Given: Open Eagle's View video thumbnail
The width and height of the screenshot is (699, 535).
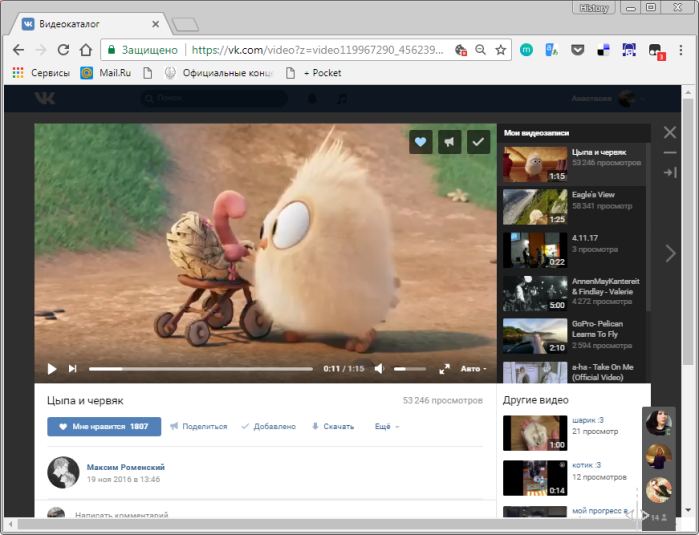Looking at the screenshot, I should pyautogui.click(x=535, y=207).
